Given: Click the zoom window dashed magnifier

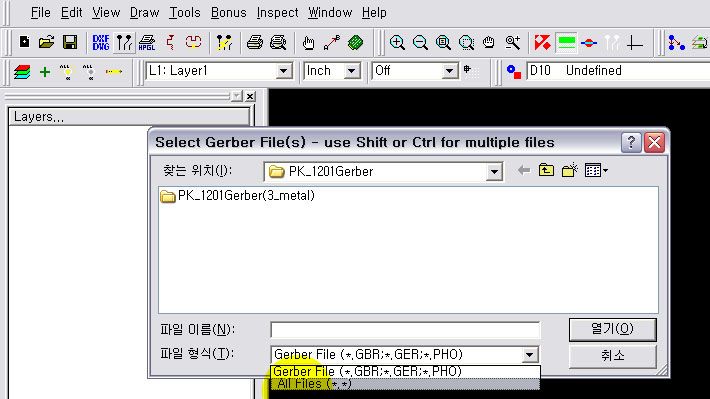Looking at the screenshot, I should tap(466, 43).
